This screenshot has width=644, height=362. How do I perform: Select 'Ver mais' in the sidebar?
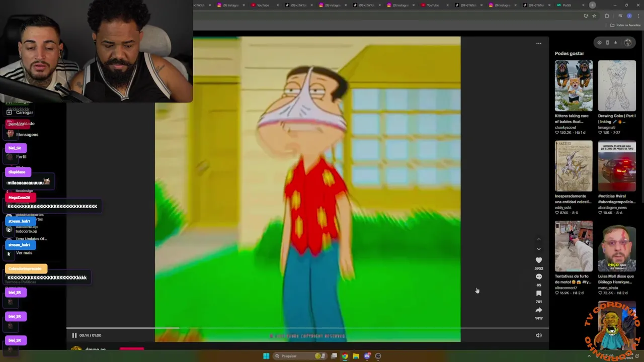[x=24, y=253]
